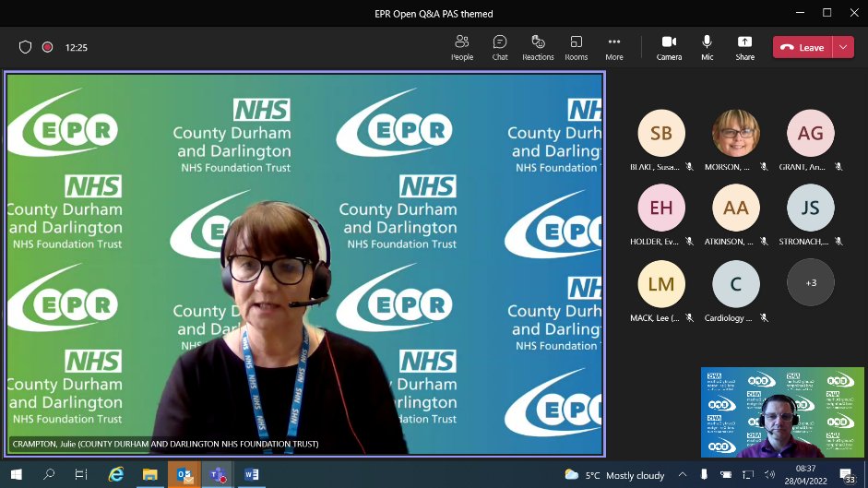Image resolution: width=868 pixels, height=488 pixels.
Task: Click the 12:25 meeting timer
Action: pos(77,48)
